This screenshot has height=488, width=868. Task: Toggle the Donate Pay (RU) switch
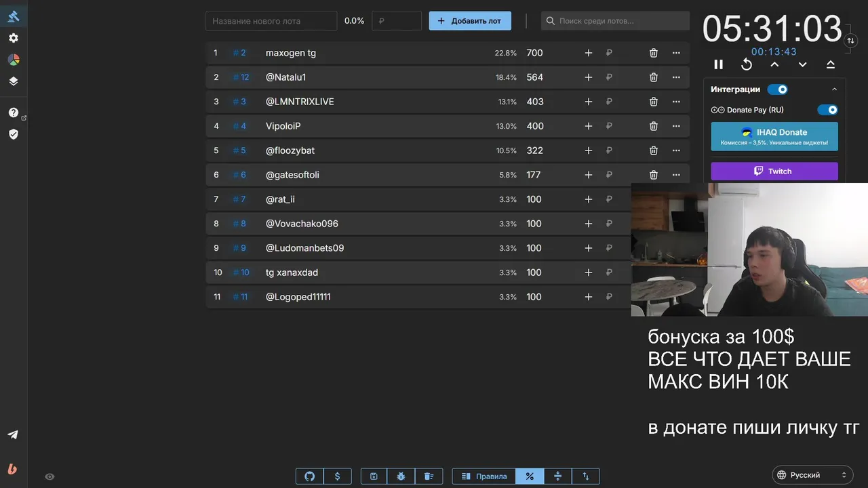click(828, 110)
